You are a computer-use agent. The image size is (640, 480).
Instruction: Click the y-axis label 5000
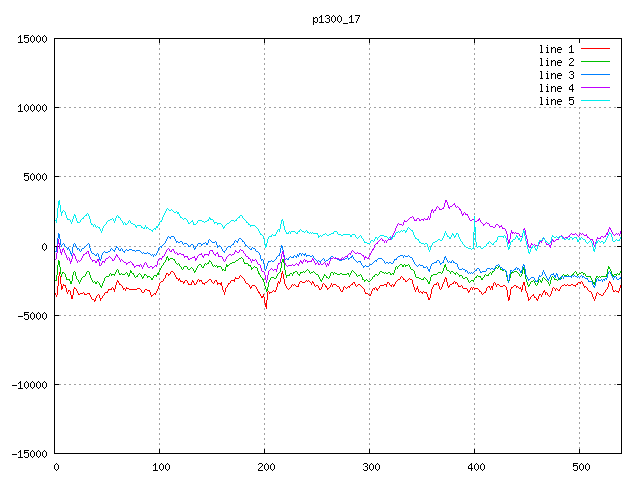[36, 177]
